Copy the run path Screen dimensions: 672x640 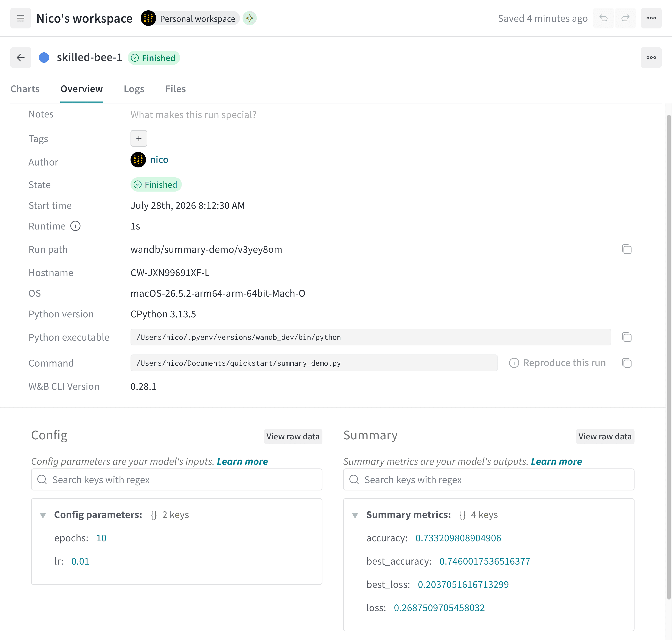(x=627, y=249)
